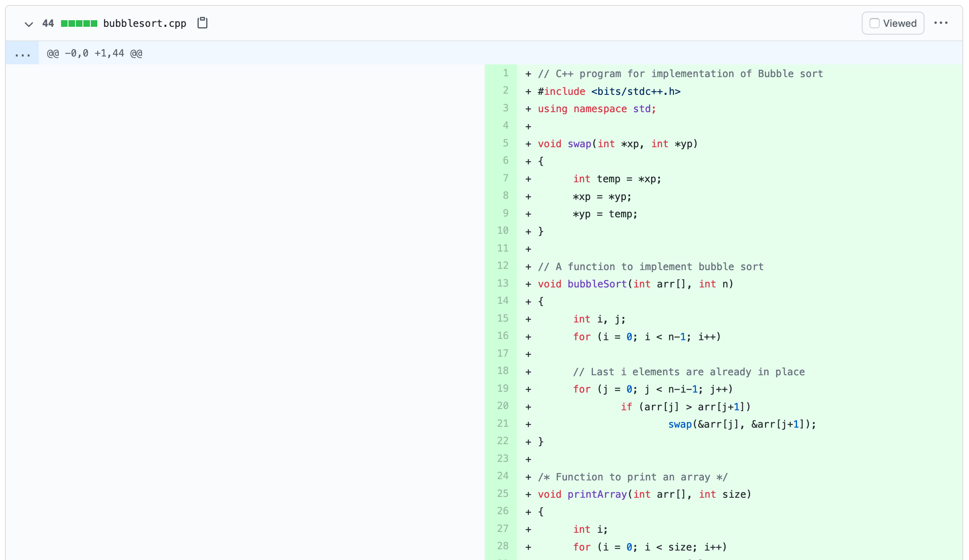969x560 pixels.
Task: Expand hidden lines with the ellipsis button
Action: (22, 54)
